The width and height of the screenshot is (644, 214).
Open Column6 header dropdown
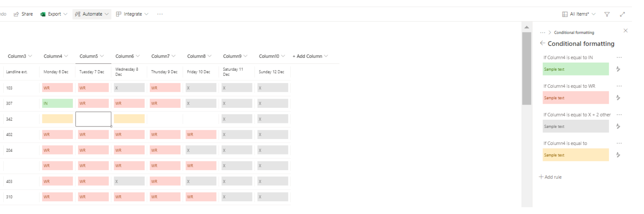pyautogui.click(x=127, y=56)
